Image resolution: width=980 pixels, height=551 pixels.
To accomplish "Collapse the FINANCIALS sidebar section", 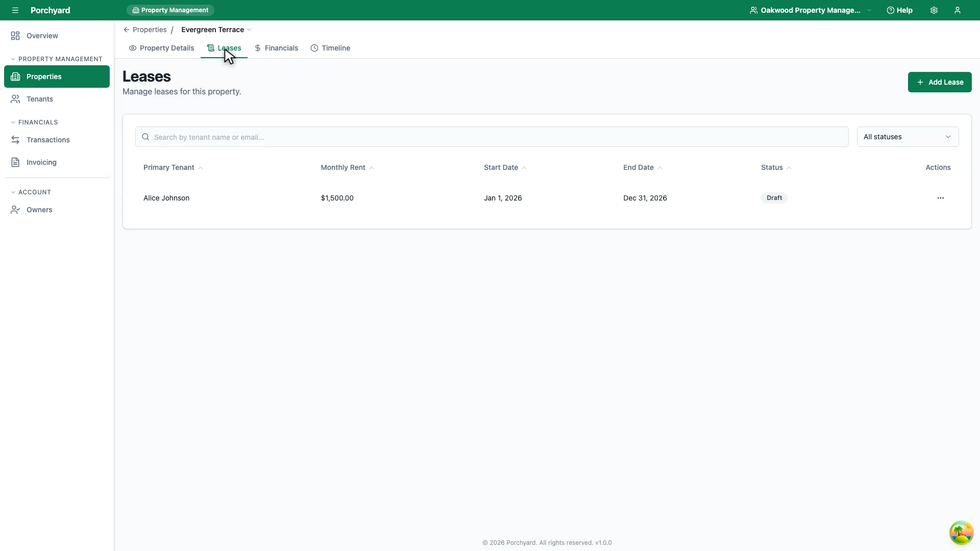I will point(34,122).
